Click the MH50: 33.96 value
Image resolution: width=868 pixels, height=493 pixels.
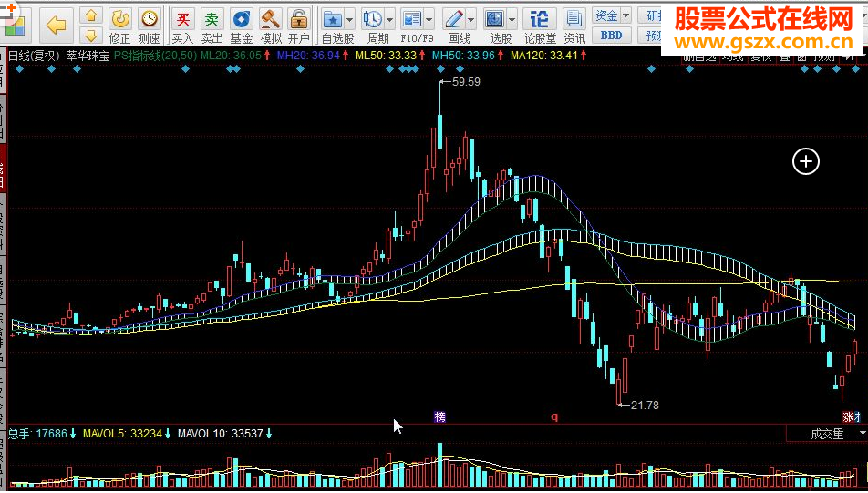click(463, 56)
